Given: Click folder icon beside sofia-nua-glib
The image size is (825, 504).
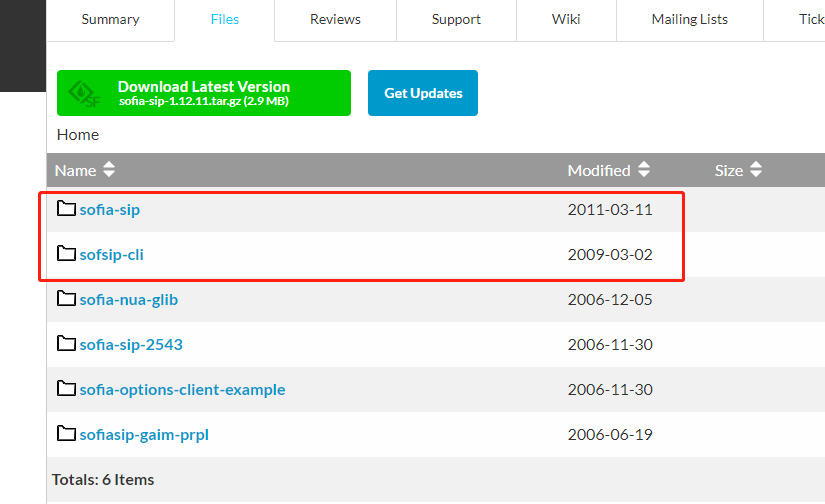Looking at the screenshot, I should point(66,298).
